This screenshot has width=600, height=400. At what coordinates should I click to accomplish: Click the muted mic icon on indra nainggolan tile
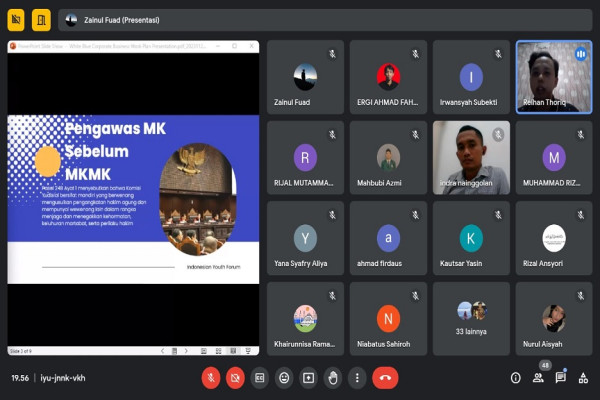[x=498, y=134]
